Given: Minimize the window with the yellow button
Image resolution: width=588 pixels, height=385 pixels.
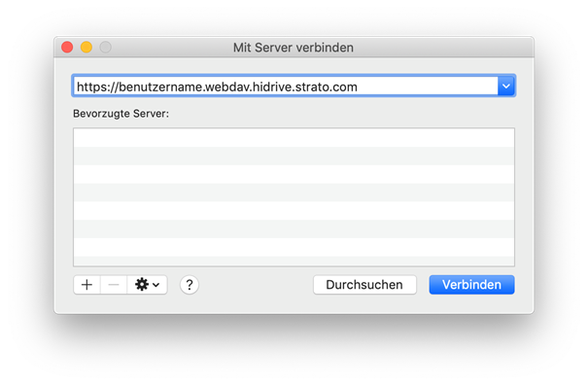Looking at the screenshot, I should point(86,48).
